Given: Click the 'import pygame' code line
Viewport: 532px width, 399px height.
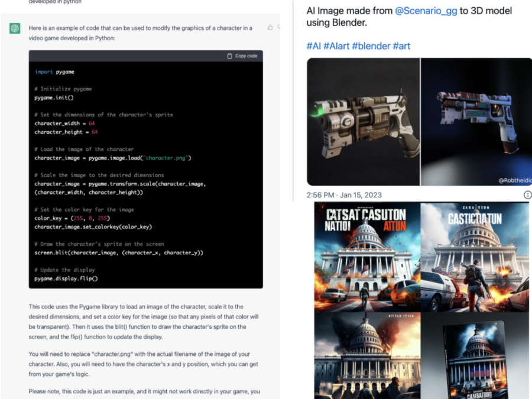Looking at the screenshot, I should tap(54, 72).
